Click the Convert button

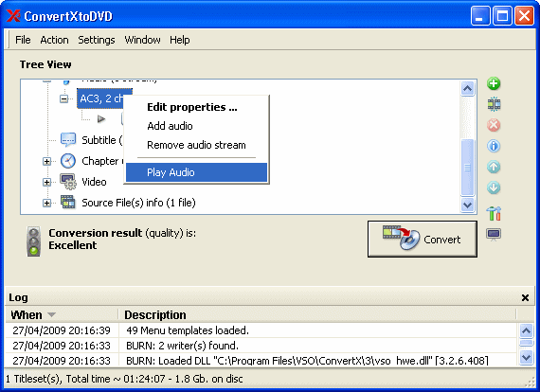(423, 239)
